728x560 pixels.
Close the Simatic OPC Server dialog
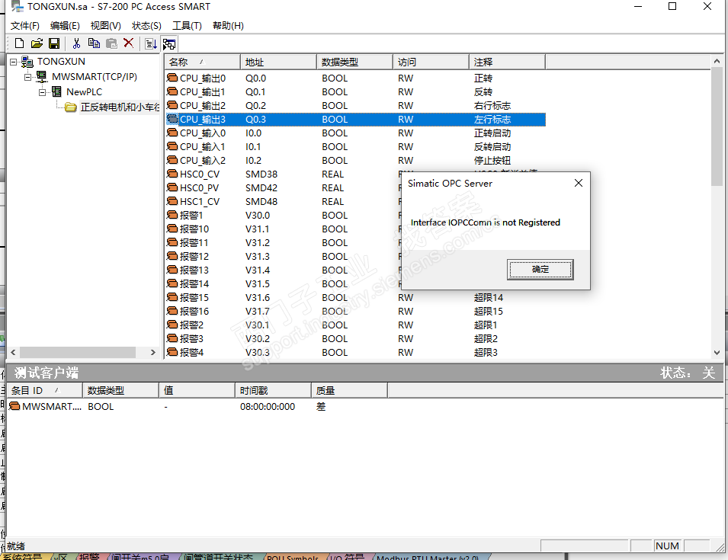tap(578, 183)
